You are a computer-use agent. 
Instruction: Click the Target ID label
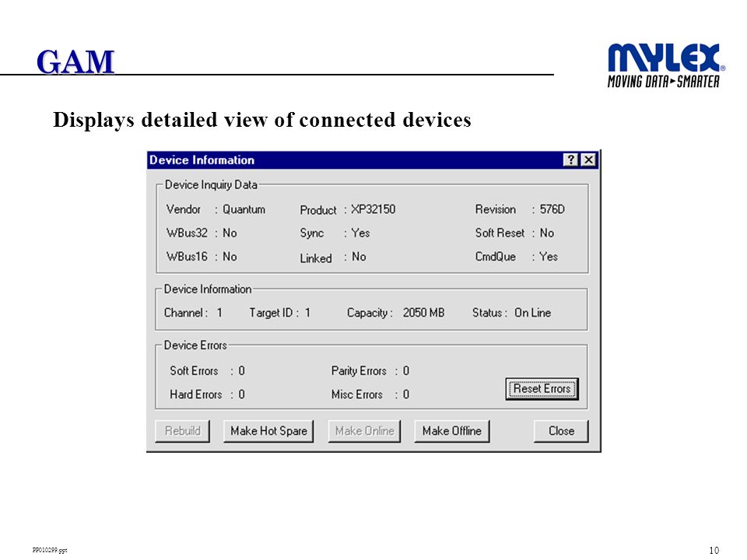point(271,313)
